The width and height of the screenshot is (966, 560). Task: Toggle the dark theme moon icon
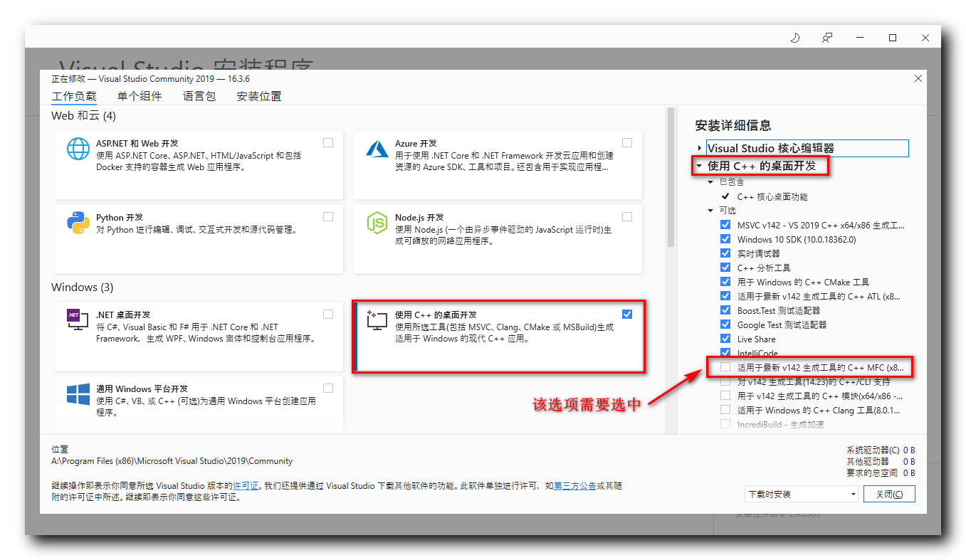(795, 38)
